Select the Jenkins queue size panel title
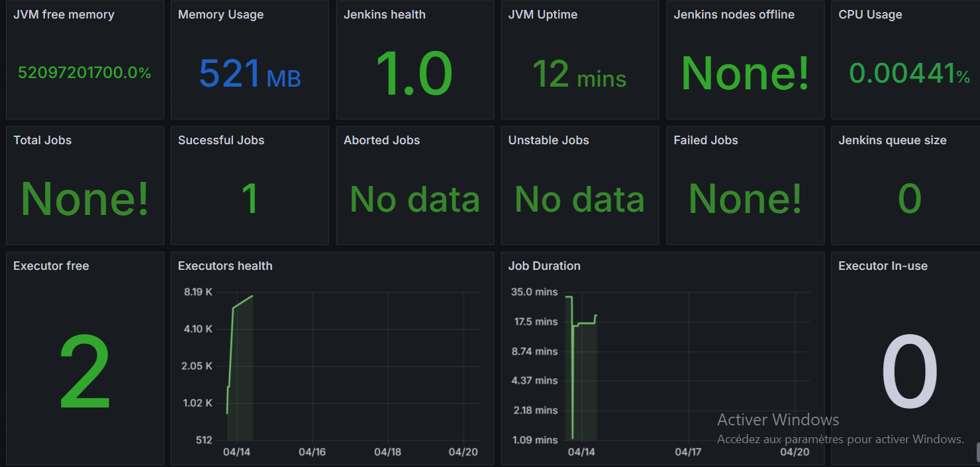Screen dimensions: 980x467 (x=893, y=140)
